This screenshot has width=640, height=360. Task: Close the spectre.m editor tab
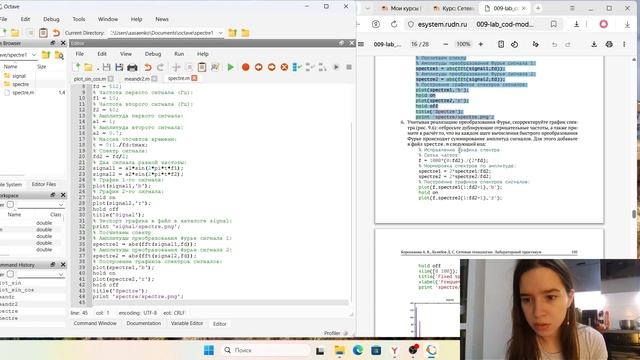pyautogui.click(x=194, y=78)
